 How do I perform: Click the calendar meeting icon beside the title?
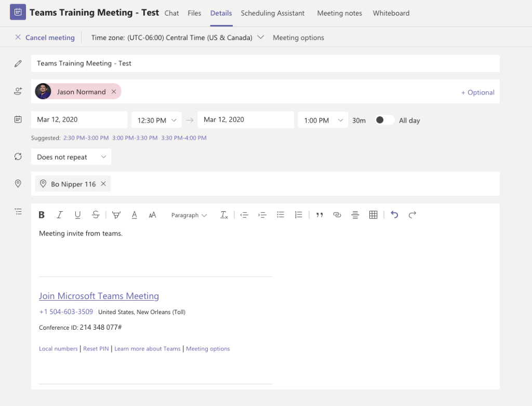point(18,12)
